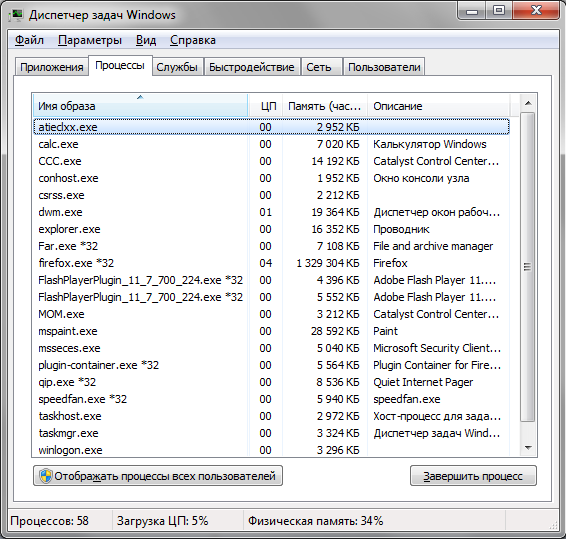This screenshot has width=566, height=540.
Task: Click Процессов: 58 in status bar
Action: (x=49, y=520)
